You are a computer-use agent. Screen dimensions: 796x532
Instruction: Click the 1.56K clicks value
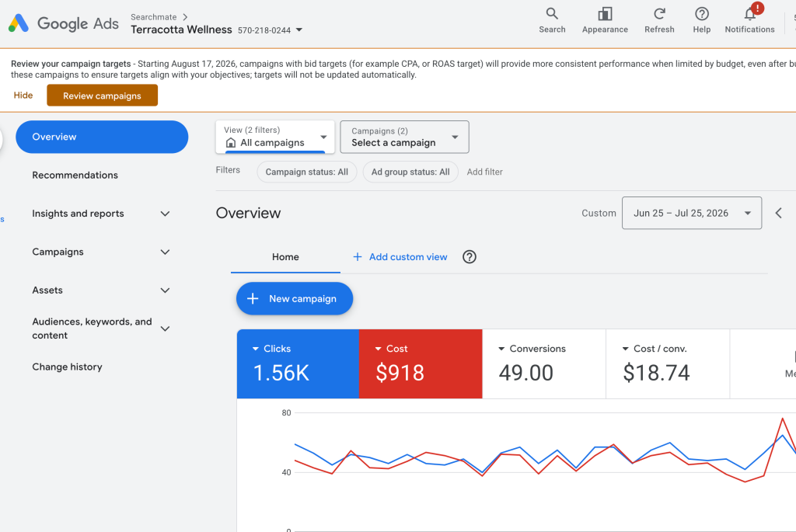click(x=281, y=373)
